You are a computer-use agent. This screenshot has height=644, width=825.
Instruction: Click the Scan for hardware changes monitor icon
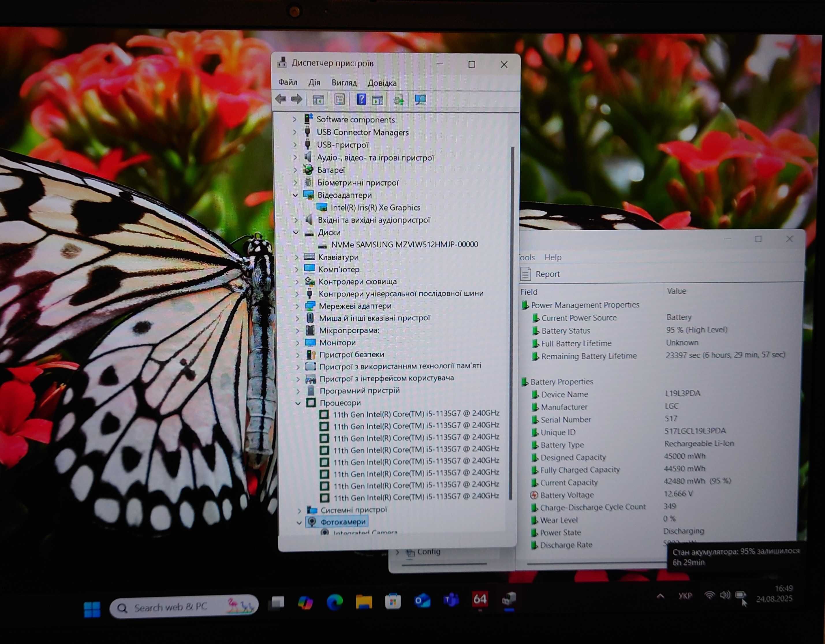pyautogui.click(x=420, y=100)
